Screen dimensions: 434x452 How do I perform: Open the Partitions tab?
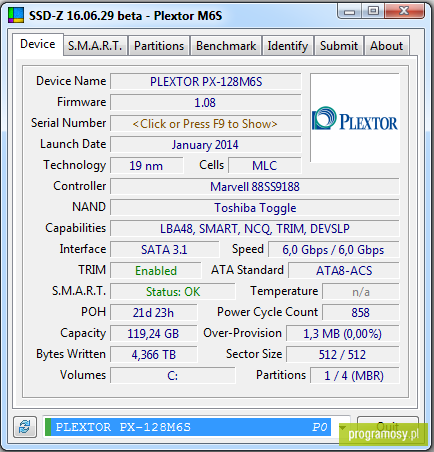tap(159, 46)
